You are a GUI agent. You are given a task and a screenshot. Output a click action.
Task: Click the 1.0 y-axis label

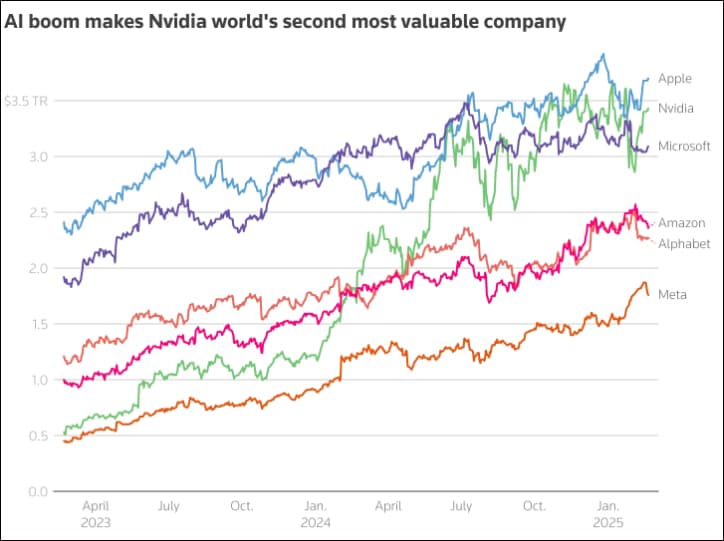click(39, 380)
